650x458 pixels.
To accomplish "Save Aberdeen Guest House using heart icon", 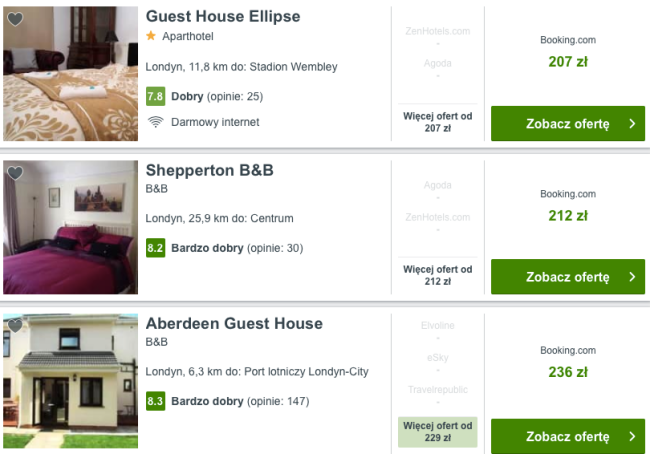I will [x=15, y=326].
